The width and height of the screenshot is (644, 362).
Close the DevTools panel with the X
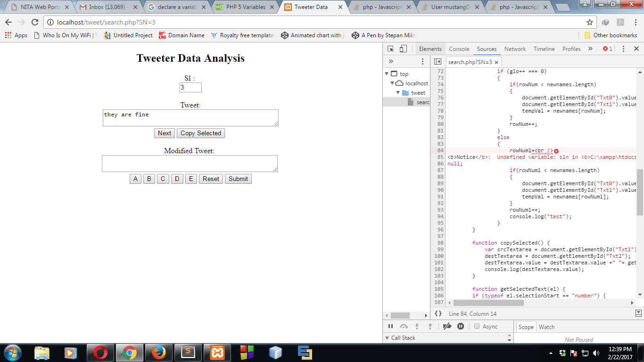[636, 49]
